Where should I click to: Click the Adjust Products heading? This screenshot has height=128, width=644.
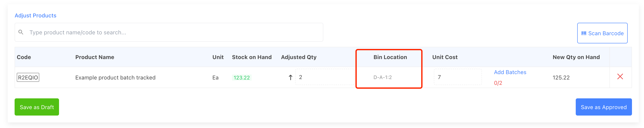pos(35,15)
